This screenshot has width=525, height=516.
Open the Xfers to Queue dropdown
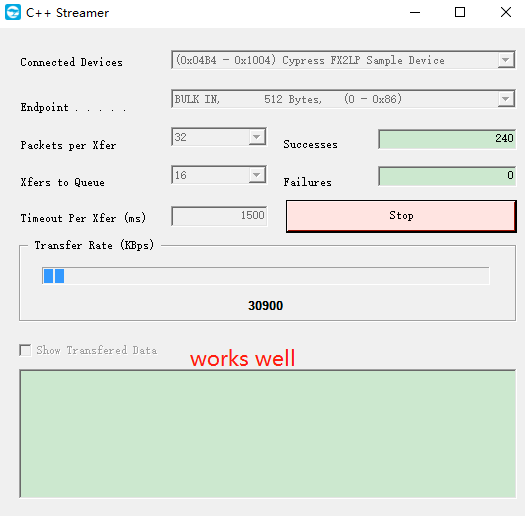pyautogui.click(x=257, y=175)
